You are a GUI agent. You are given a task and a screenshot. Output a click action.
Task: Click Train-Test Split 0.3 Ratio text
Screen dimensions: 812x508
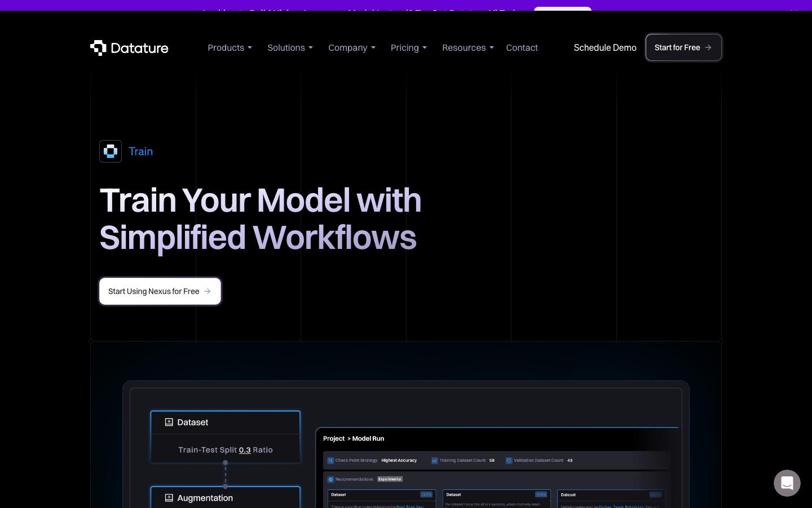[x=226, y=450]
